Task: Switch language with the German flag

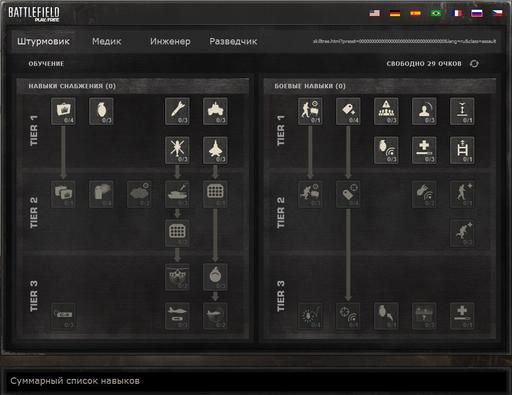Action: coord(395,13)
